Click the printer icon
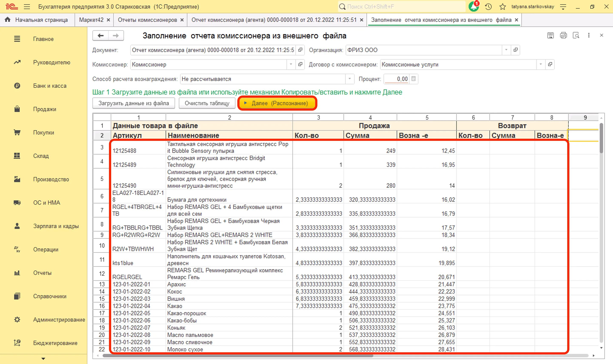613x364 pixels. [x=563, y=35]
